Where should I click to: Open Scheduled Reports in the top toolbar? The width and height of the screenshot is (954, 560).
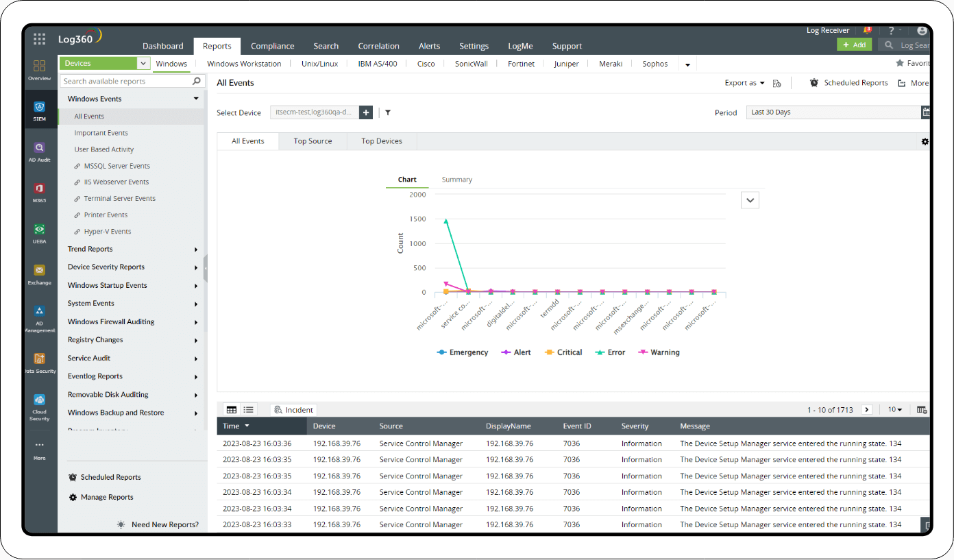point(848,83)
